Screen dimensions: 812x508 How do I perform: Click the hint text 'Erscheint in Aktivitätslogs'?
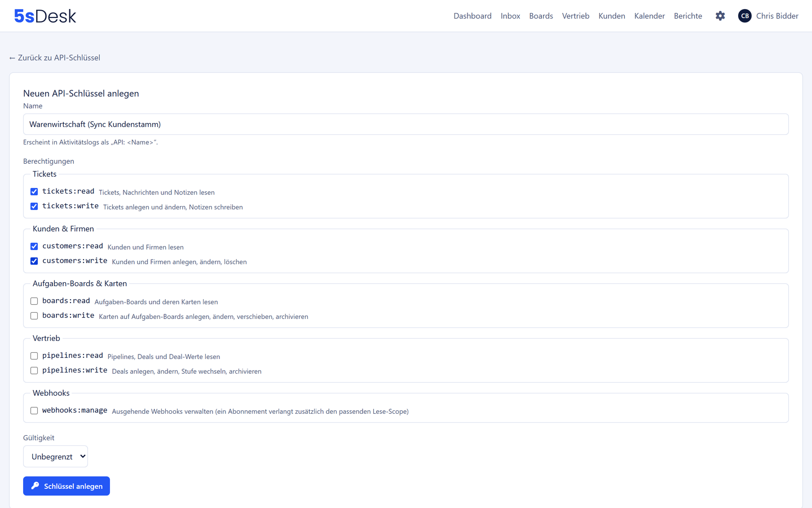click(x=90, y=142)
